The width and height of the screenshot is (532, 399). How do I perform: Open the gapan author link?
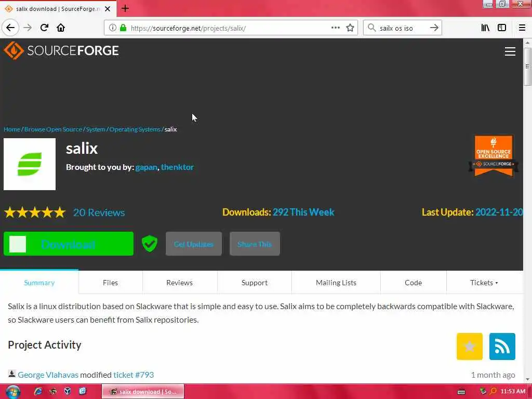point(146,167)
